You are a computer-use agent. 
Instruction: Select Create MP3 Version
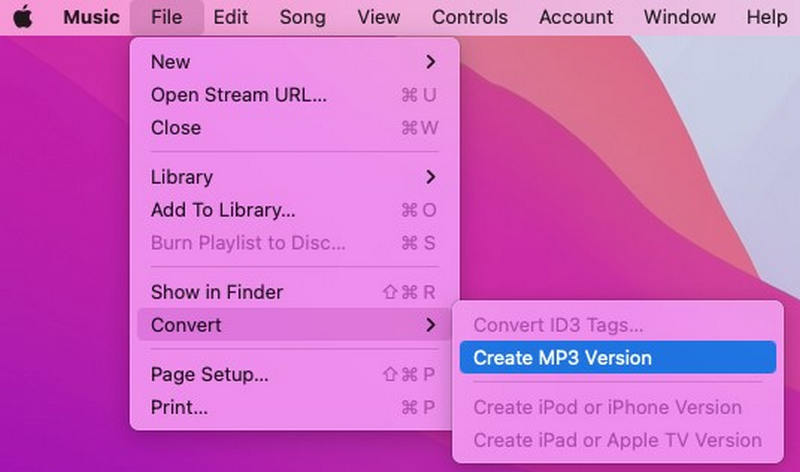[618, 358]
